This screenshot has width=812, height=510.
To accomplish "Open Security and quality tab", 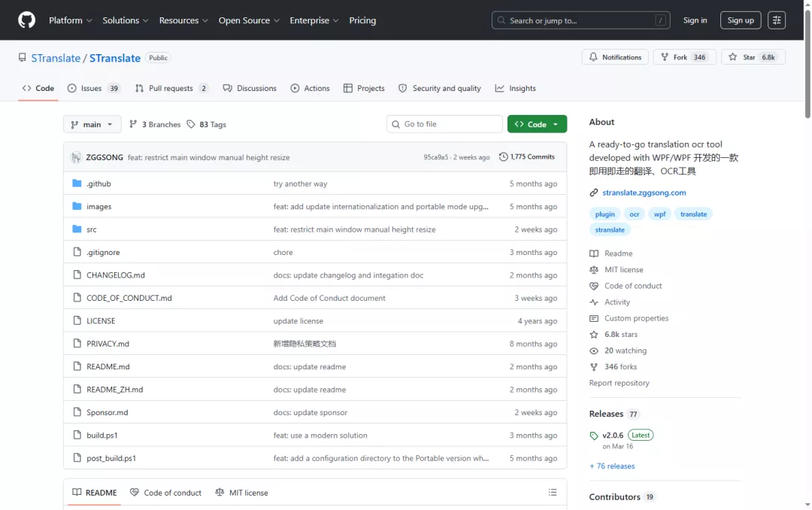I will coord(440,88).
